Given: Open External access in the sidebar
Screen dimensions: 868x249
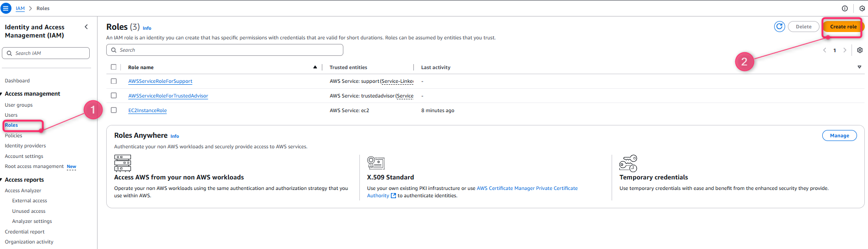Looking at the screenshot, I should click(30, 201).
